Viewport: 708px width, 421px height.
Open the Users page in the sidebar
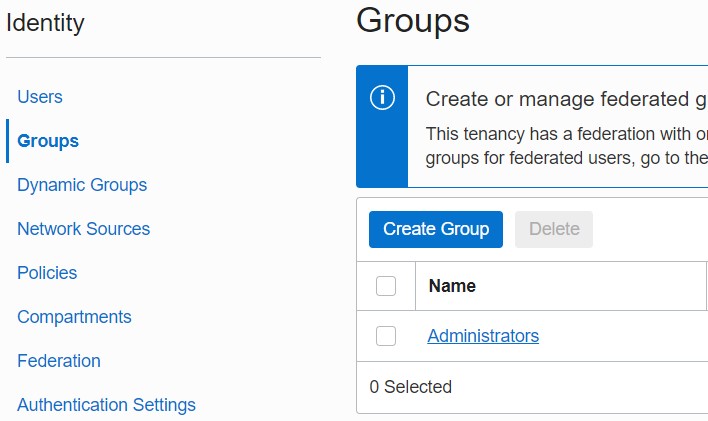40,97
